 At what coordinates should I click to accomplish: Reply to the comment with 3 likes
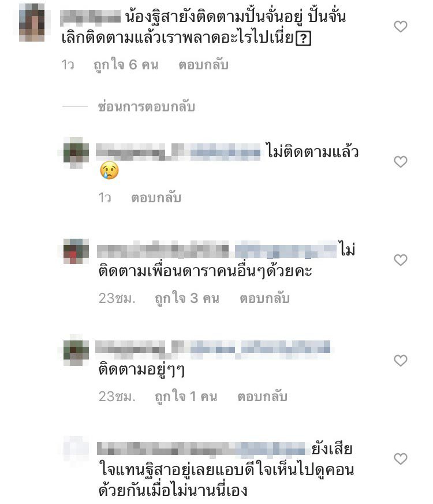click(x=265, y=298)
